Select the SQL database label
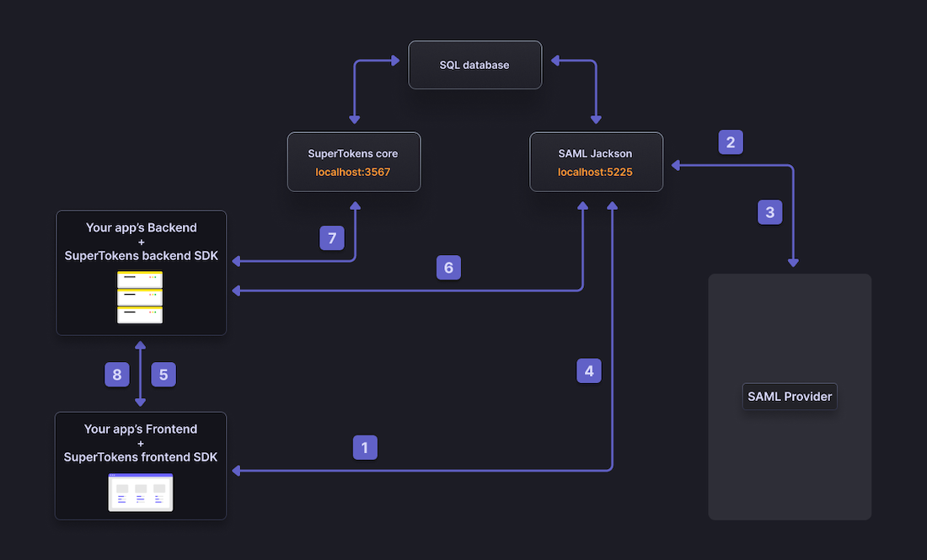Image resolution: width=927 pixels, height=560 pixels. pos(474,64)
